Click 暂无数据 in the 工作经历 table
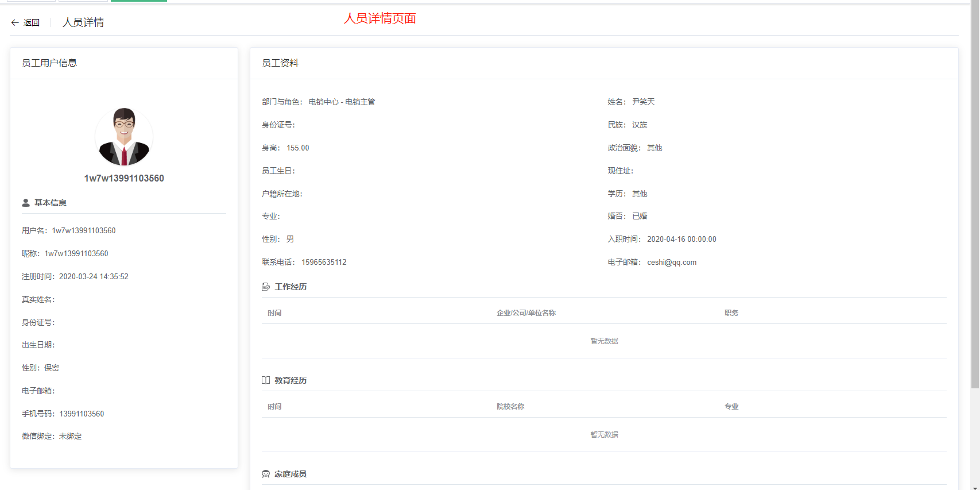Image resolution: width=980 pixels, height=490 pixels. pos(605,341)
